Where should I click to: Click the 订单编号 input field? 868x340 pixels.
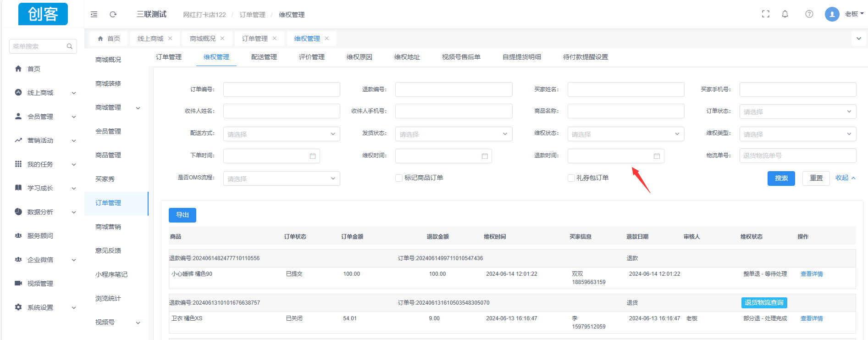click(x=282, y=89)
